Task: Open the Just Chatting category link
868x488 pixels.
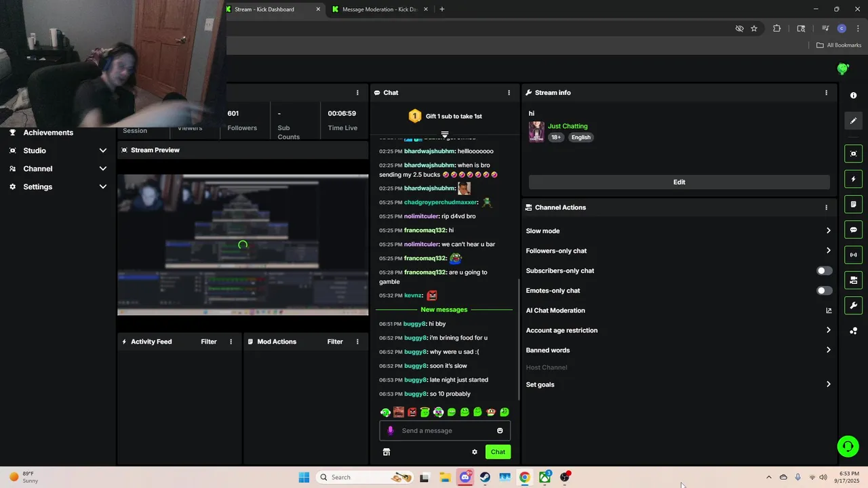Action: point(568,126)
